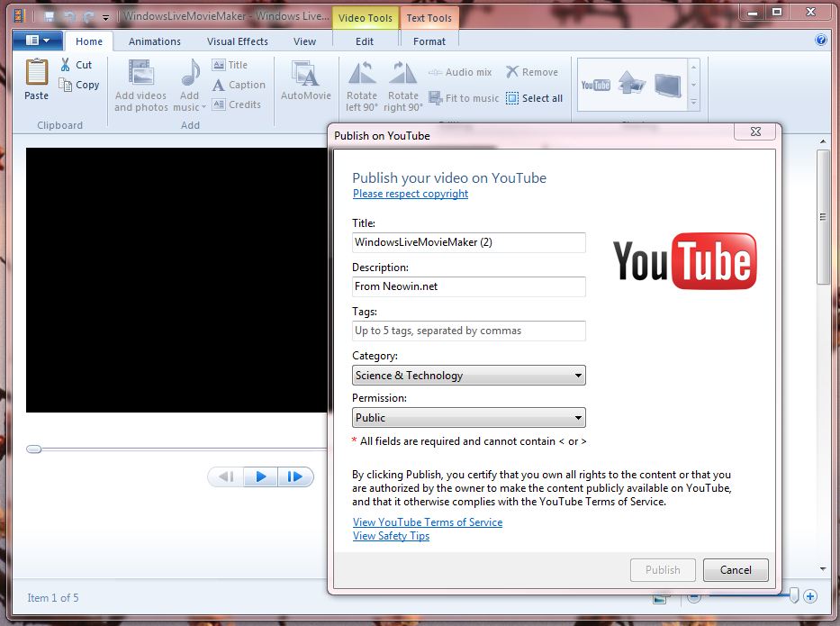
Task: Step to the next frame
Action: [295, 476]
